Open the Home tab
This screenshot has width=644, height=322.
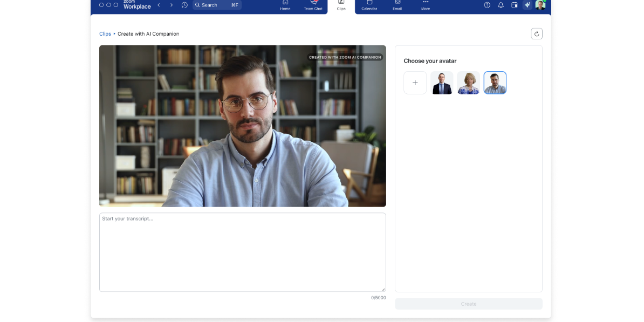[285, 5]
